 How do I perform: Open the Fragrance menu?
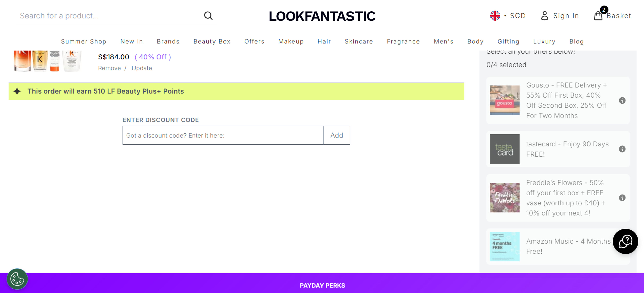click(403, 41)
